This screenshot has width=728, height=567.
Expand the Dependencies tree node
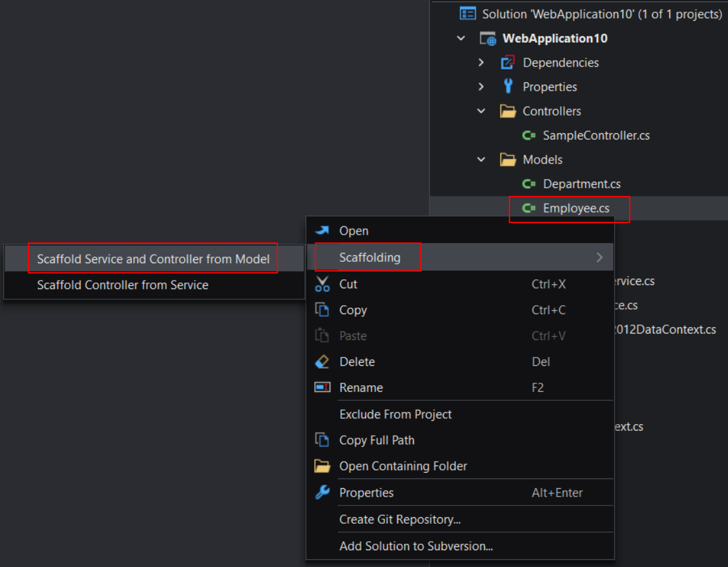click(x=481, y=63)
